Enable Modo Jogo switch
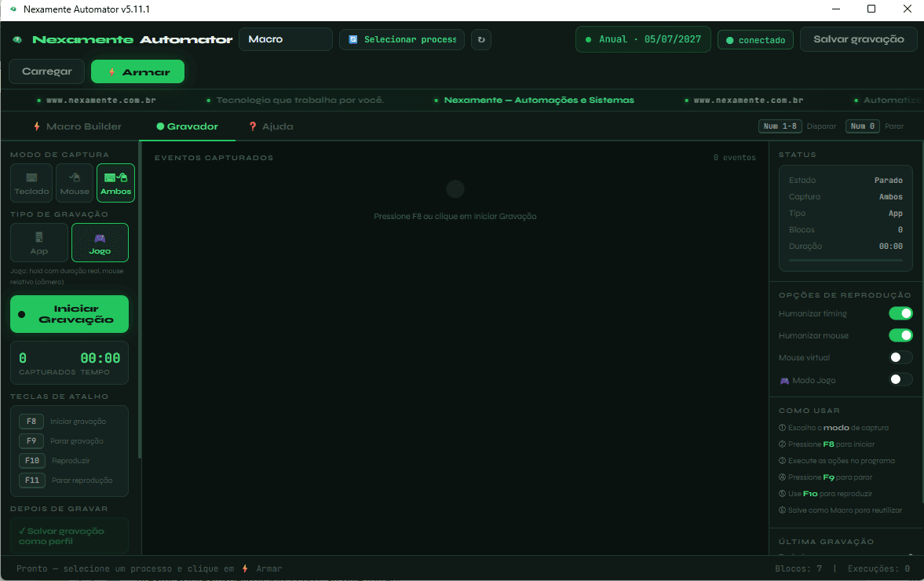Viewport: 924px width, 581px height. (900, 379)
